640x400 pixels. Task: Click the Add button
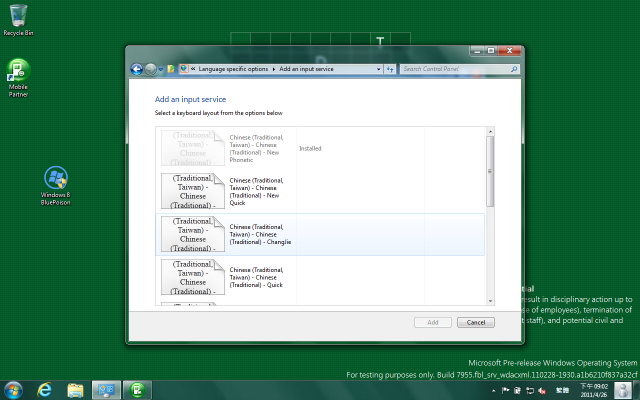click(433, 322)
